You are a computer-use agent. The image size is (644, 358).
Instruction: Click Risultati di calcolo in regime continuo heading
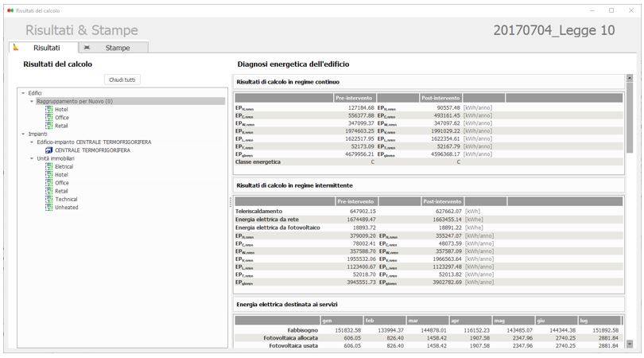click(x=288, y=82)
